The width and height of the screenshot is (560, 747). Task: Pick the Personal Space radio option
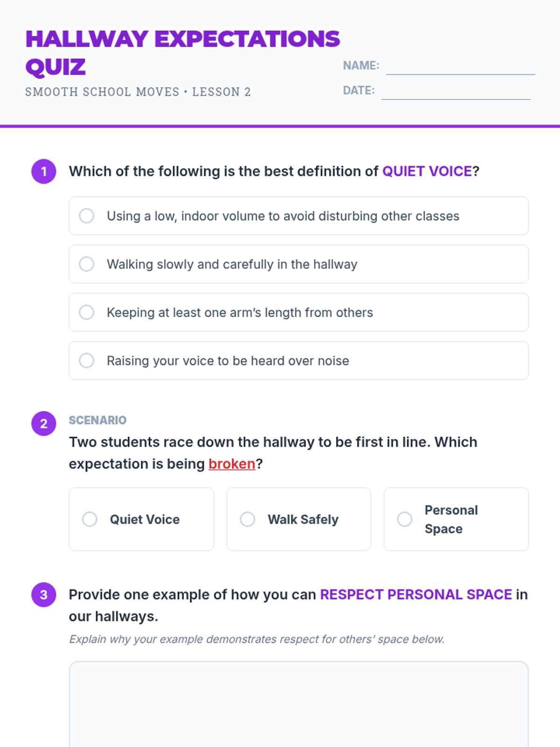click(x=405, y=519)
